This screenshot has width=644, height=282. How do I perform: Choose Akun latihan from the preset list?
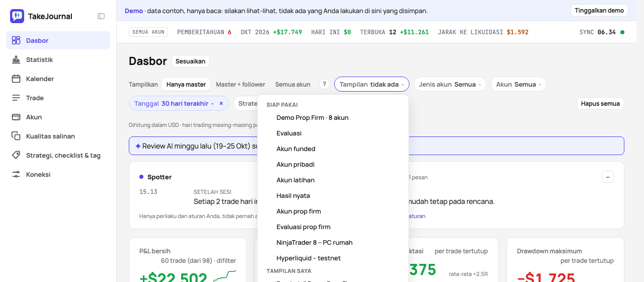pos(333,180)
